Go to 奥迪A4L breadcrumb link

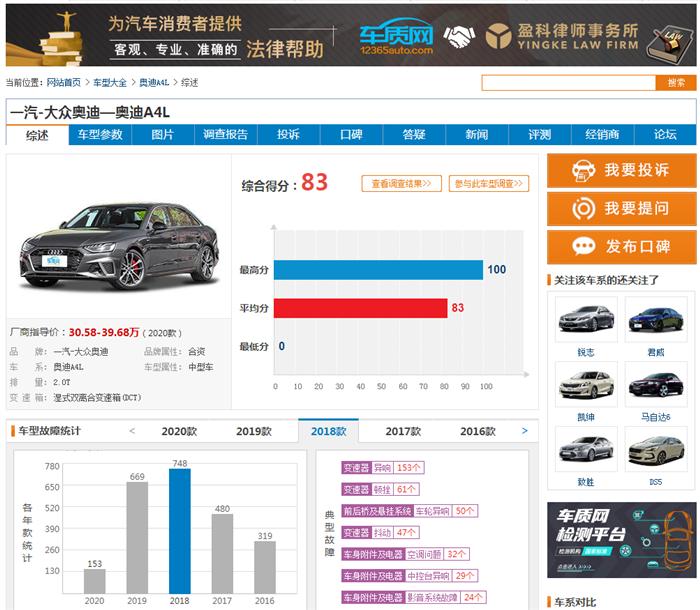point(154,83)
